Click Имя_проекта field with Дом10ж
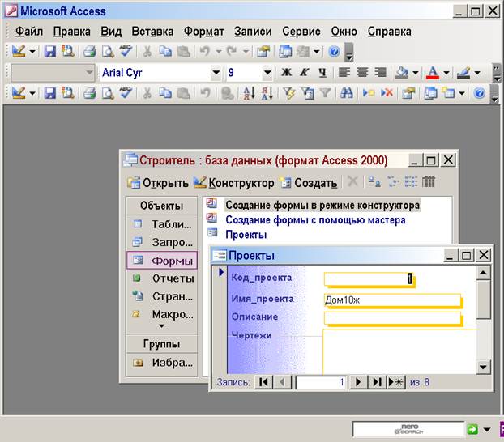The image size is (504, 442). [392, 300]
